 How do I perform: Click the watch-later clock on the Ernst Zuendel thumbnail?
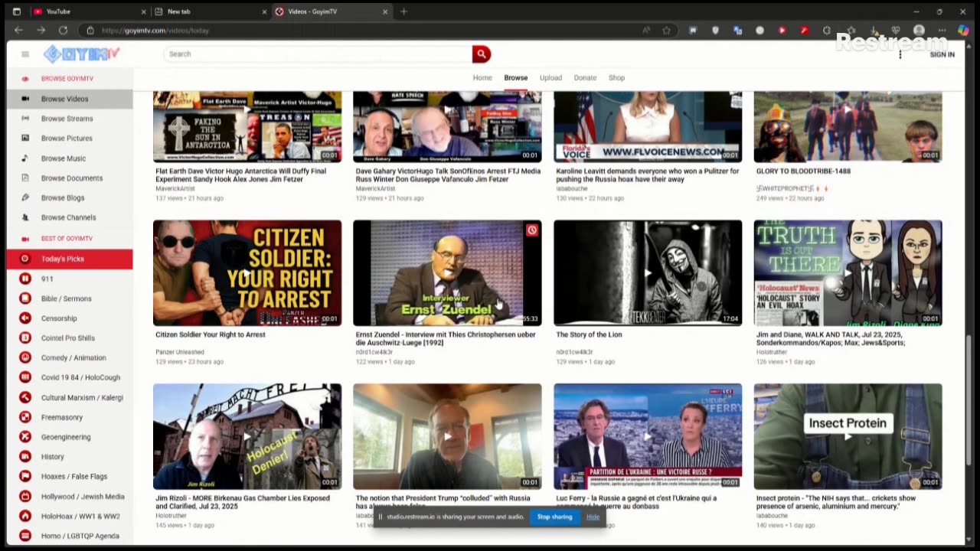532,230
